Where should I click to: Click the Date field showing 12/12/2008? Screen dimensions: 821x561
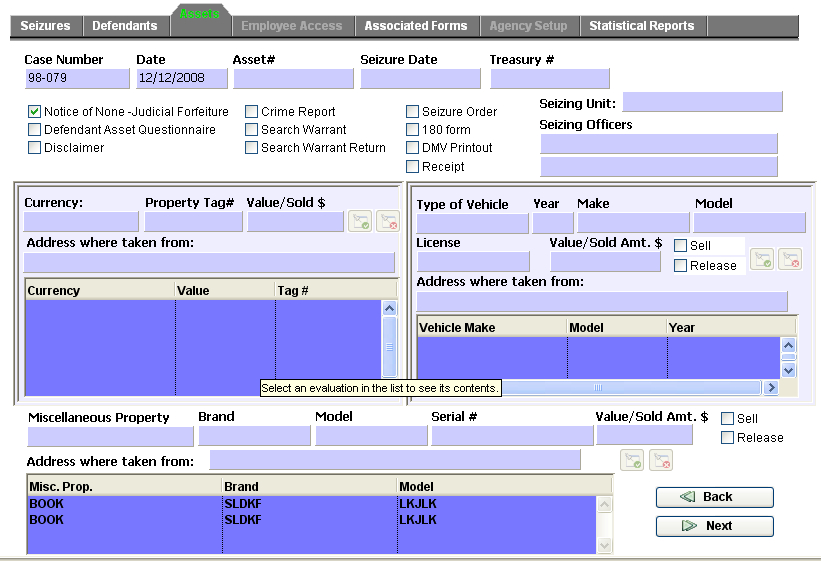(182, 78)
